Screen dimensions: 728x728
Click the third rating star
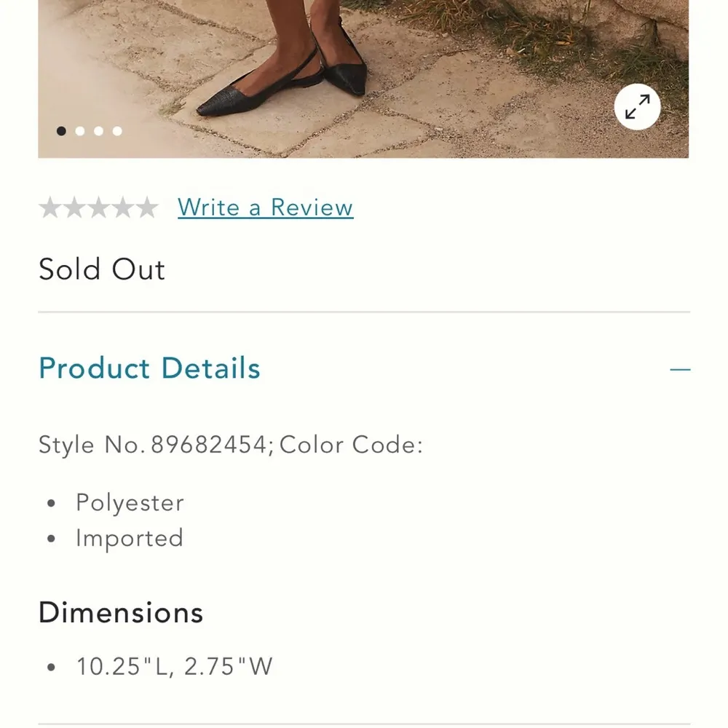pyautogui.click(x=98, y=207)
